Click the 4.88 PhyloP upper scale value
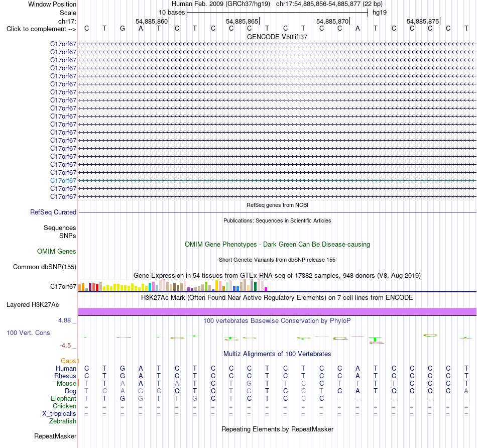Viewport: 477px width, 448px height. click(64, 320)
